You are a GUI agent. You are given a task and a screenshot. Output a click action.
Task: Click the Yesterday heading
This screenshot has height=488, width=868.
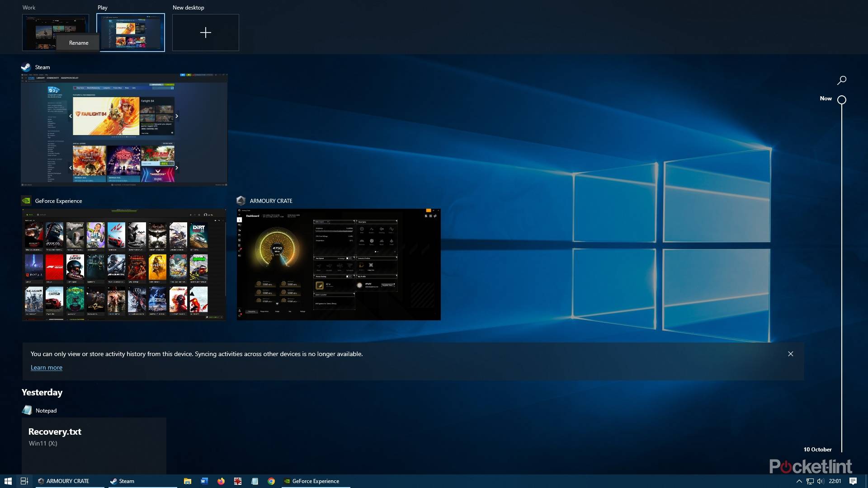coord(42,392)
